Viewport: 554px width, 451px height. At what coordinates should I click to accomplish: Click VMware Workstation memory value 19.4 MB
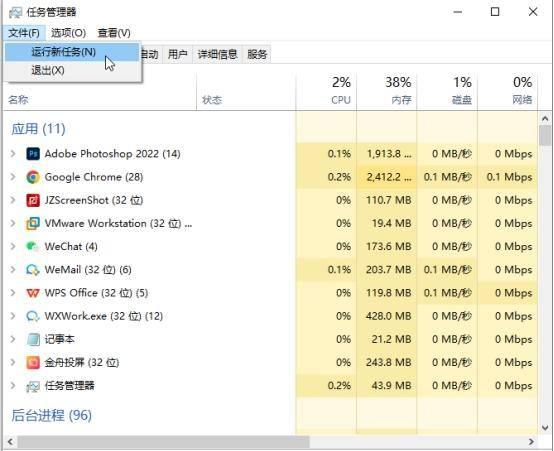point(391,223)
